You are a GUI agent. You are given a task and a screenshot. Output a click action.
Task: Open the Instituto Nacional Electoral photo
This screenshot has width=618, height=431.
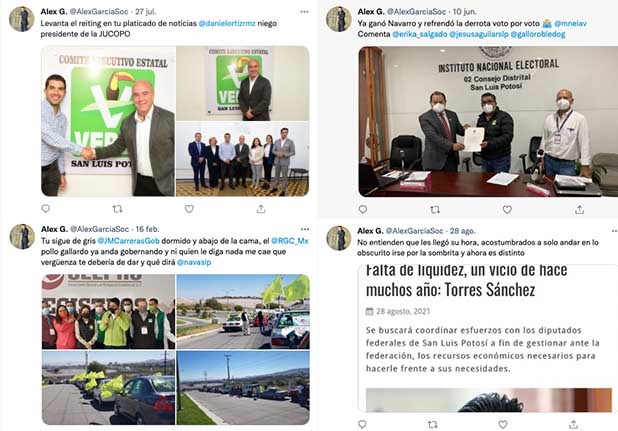[488, 122]
